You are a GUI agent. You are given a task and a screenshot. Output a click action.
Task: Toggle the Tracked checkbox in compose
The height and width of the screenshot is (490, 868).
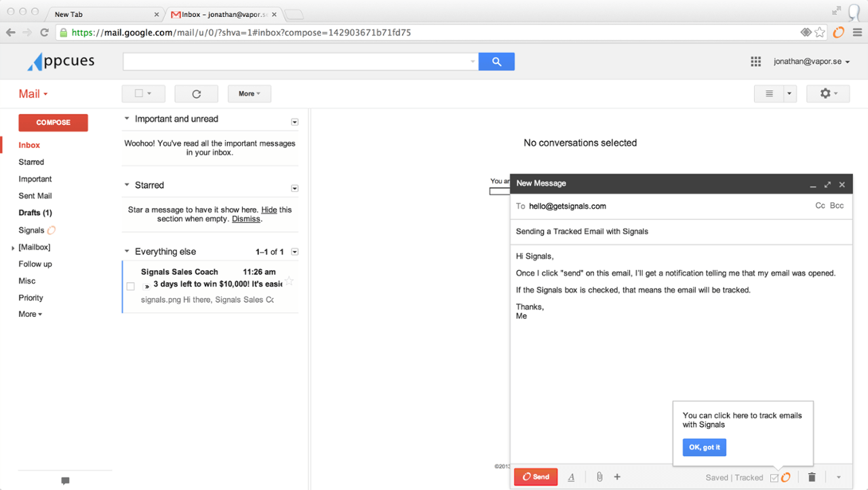pyautogui.click(x=774, y=478)
